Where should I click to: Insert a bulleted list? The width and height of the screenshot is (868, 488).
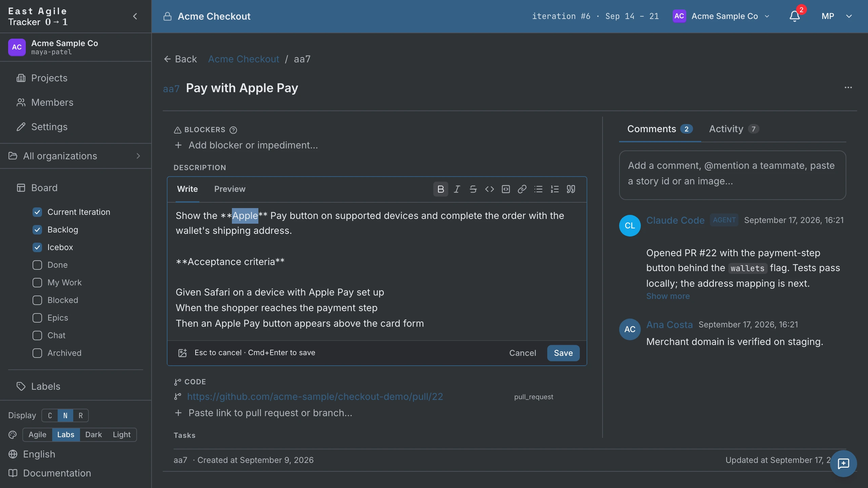click(538, 189)
